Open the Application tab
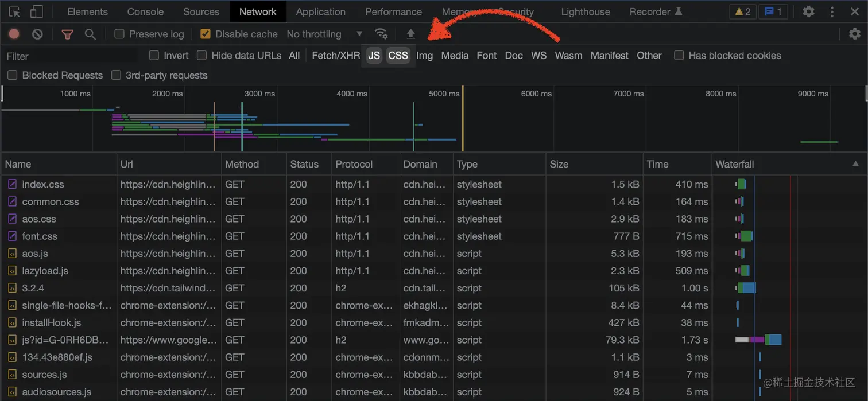The image size is (868, 401). (321, 11)
